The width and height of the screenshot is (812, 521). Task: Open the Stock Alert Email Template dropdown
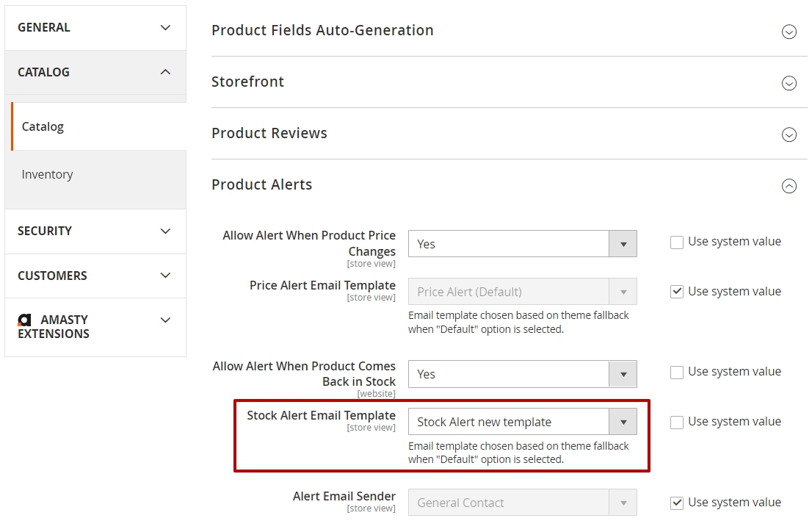pyautogui.click(x=523, y=422)
